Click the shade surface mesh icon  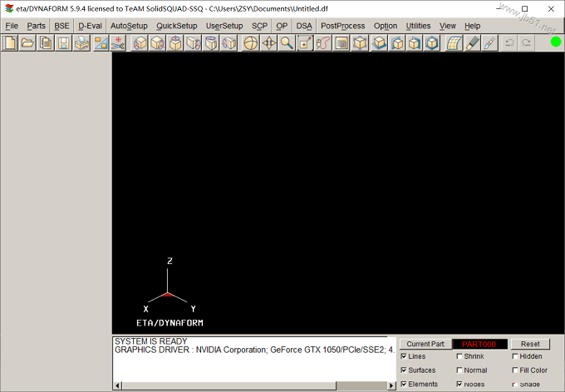coord(454,43)
